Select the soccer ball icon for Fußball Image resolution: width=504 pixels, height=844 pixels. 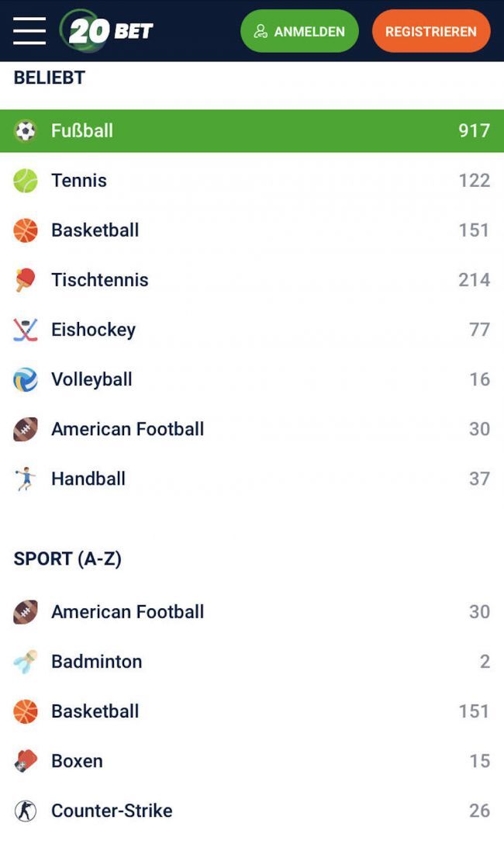26,131
